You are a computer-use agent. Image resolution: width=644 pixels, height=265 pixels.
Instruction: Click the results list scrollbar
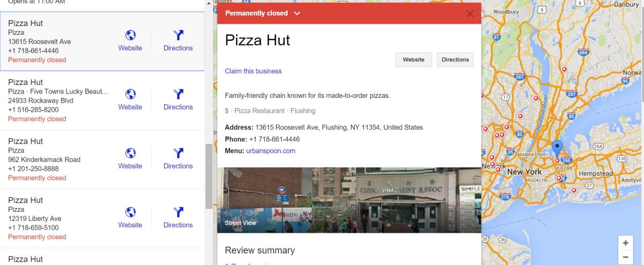[209, 177]
